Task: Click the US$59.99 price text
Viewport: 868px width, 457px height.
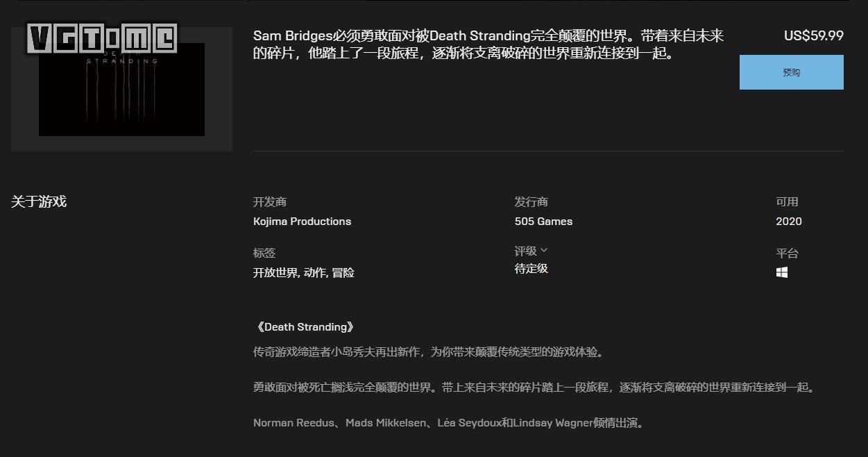Action: point(814,35)
